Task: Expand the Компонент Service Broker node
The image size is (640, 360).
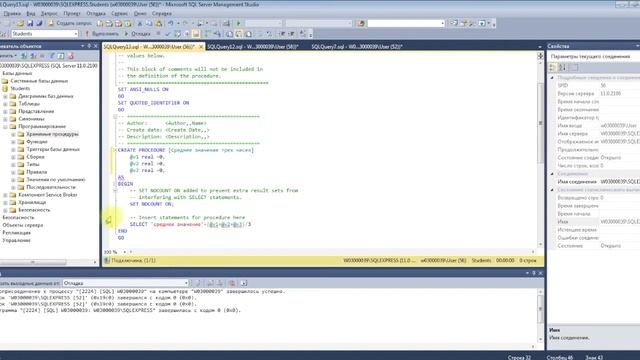Action: click(x=5, y=195)
